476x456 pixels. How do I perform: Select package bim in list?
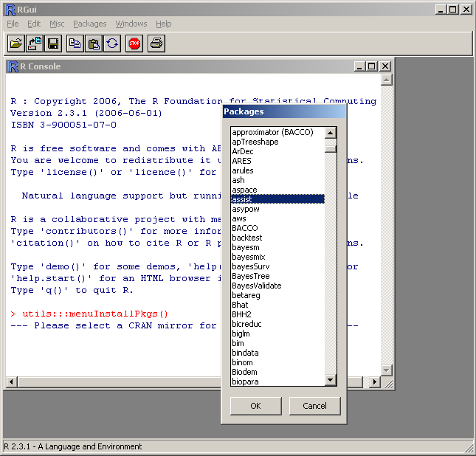coord(277,343)
